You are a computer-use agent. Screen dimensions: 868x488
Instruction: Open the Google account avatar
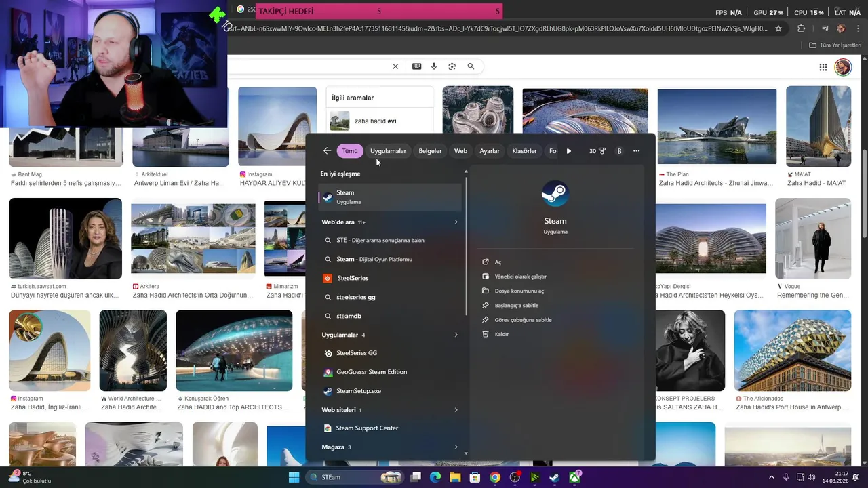843,67
